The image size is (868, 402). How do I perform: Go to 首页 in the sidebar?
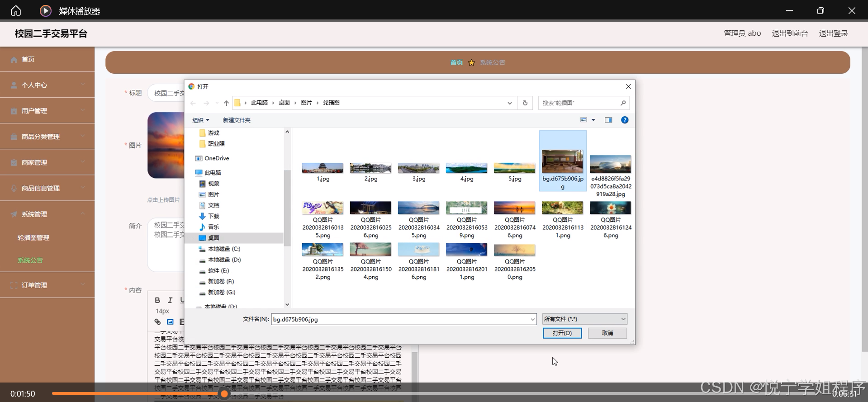[47, 59]
